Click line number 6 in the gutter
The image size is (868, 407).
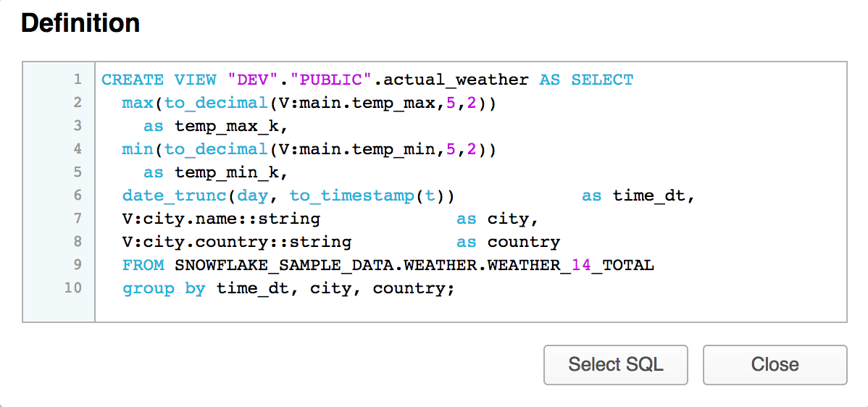[78, 196]
